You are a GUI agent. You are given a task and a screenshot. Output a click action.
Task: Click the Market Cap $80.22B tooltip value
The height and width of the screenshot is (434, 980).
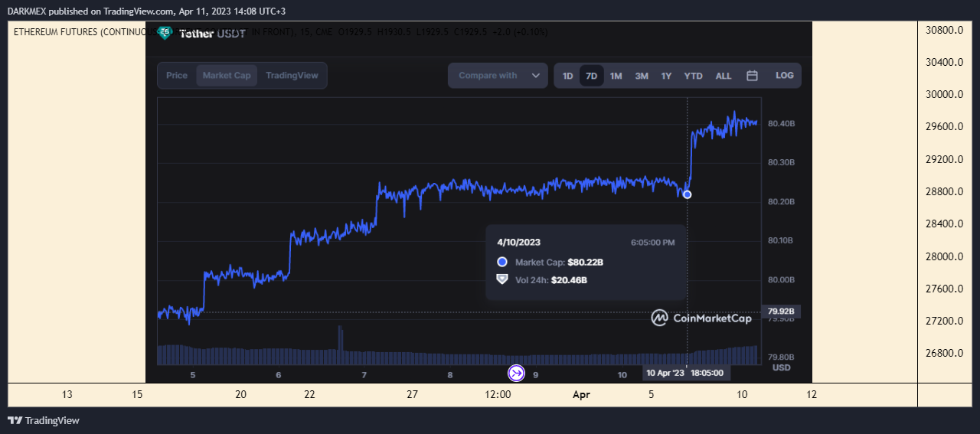click(x=586, y=263)
